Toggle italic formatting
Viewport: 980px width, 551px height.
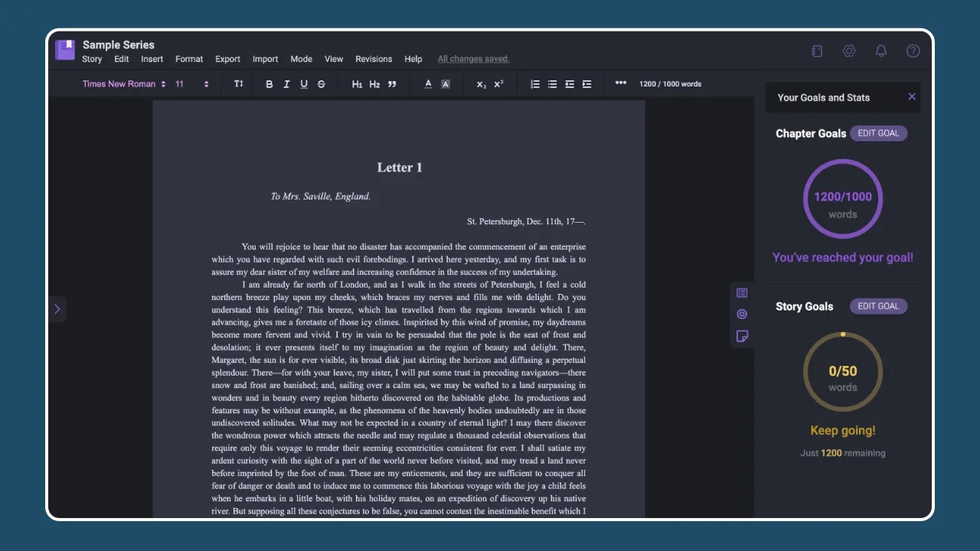(286, 84)
